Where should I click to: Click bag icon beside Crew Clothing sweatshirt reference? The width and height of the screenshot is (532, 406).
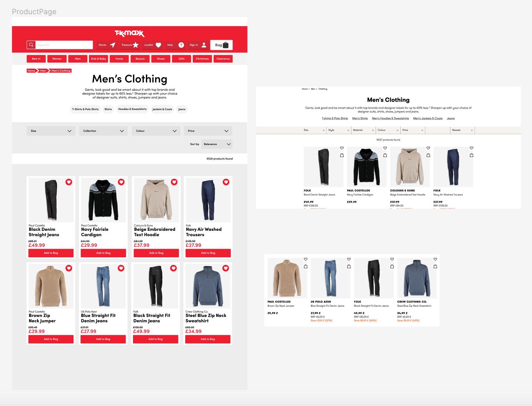(435, 266)
